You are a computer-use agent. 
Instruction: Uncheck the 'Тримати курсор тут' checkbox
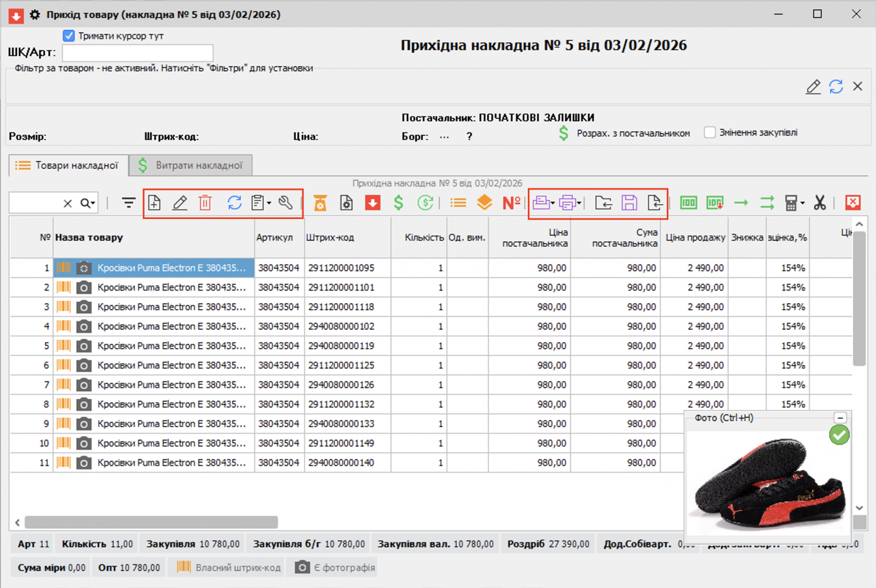click(x=68, y=36)
